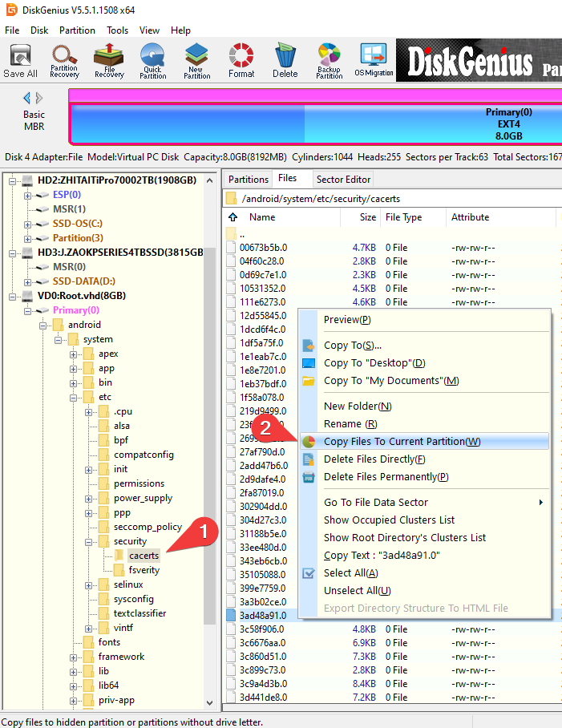This screenshot has height=728, width=562.
Task: Click the Name column header
Action: tap(262, 217)
